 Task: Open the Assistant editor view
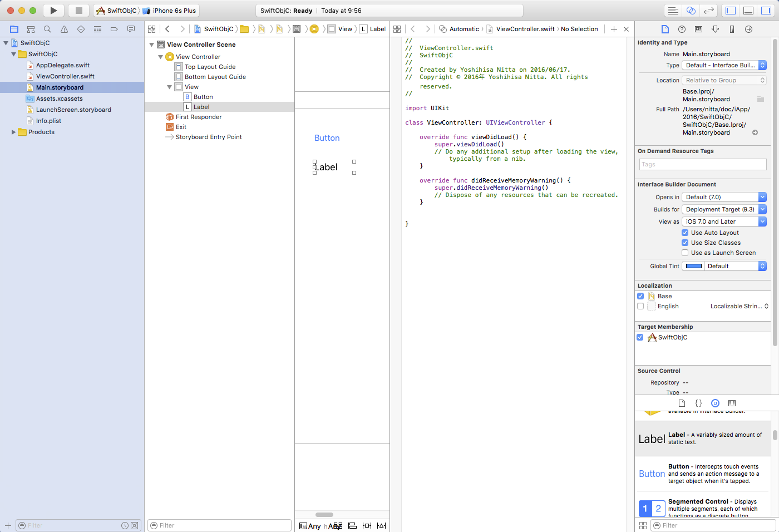pos(691,11)
